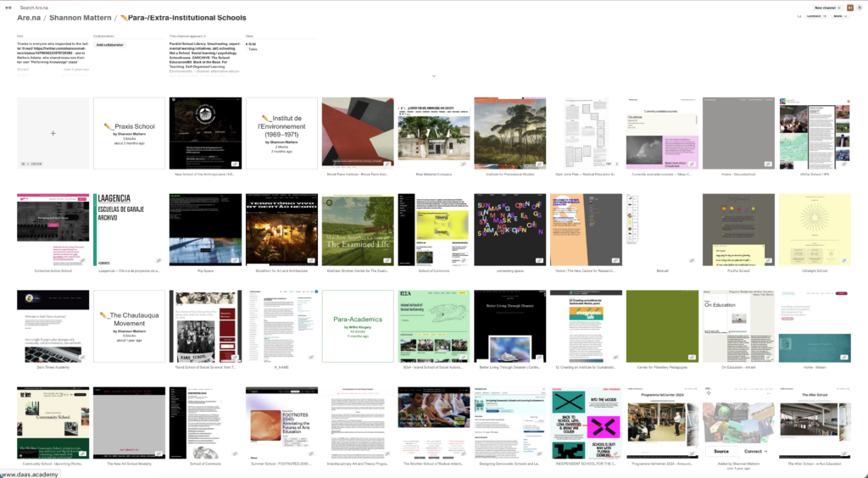
Task: Click link icon on Postnatural Studies thumbnail
Action: (539, 164)
